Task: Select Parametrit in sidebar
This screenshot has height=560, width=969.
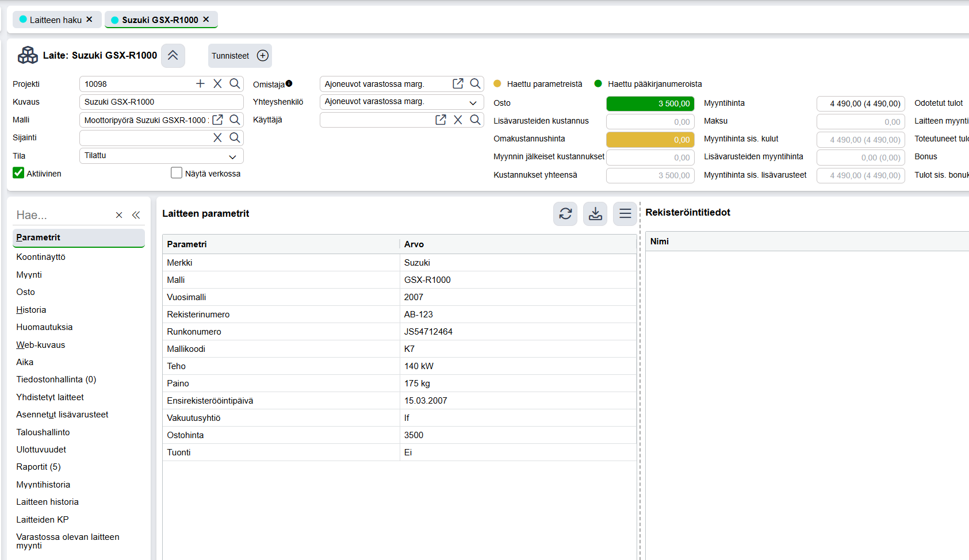Action: click(x=78, y=238)
